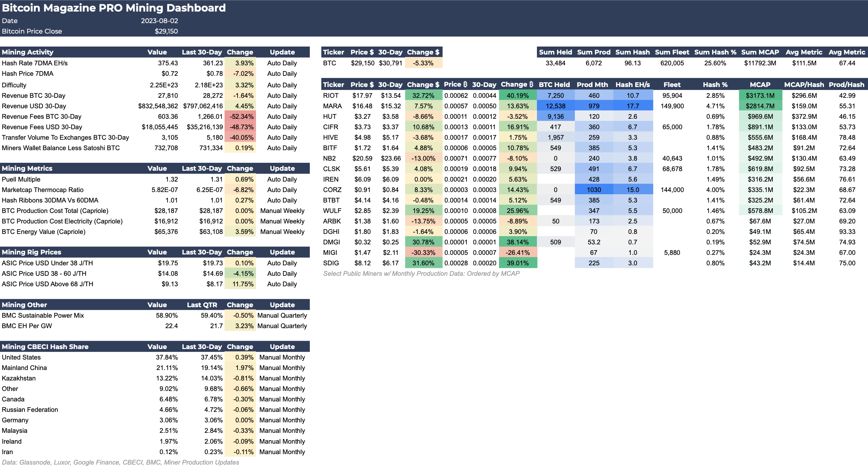Click the Mining Other section header
The width and height of the screenshot is (868, 470).
click(x=24, y=305)
